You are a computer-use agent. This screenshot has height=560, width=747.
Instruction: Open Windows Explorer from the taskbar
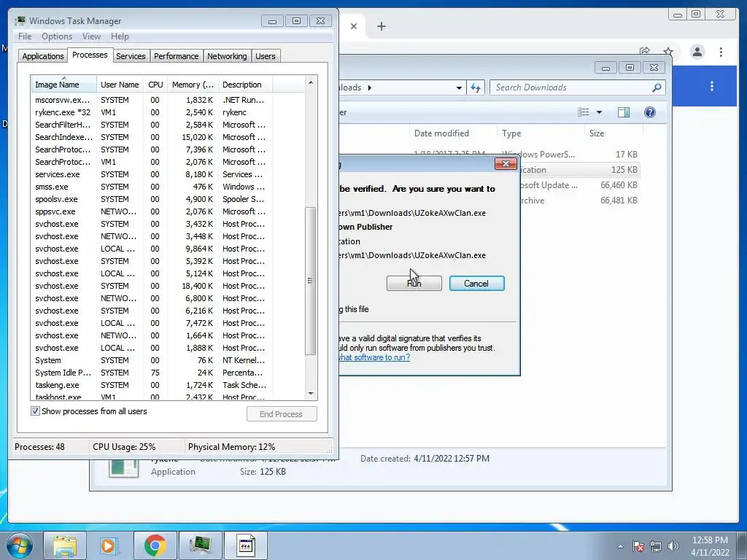click(x=65, y=545)
